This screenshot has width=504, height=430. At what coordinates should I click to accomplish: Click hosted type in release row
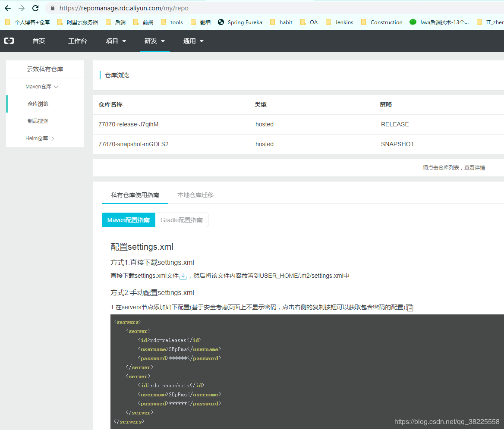[265, 124]
